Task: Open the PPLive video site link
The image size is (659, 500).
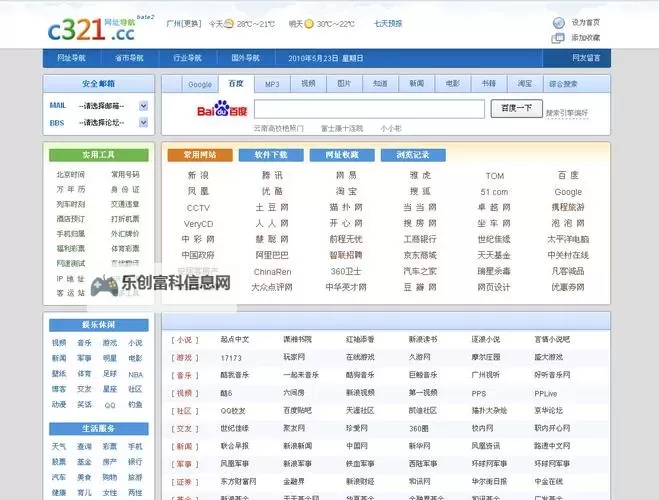Action: click(x=546, y=394)
